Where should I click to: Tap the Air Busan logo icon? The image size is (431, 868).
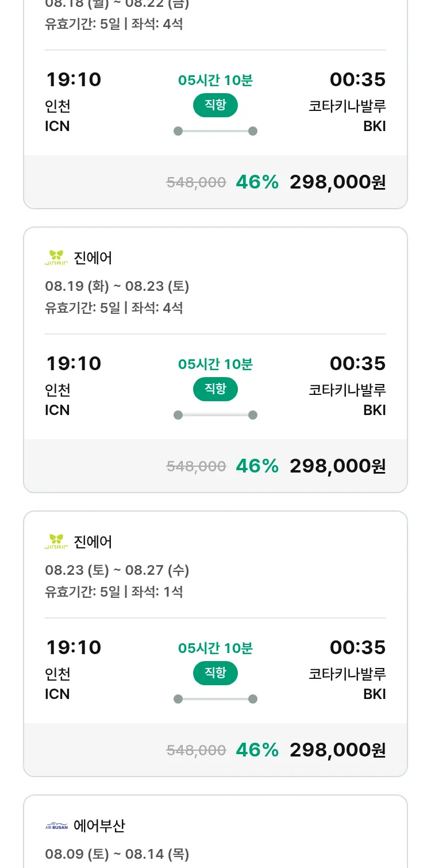pyautogui.click(x=56, y=826)
